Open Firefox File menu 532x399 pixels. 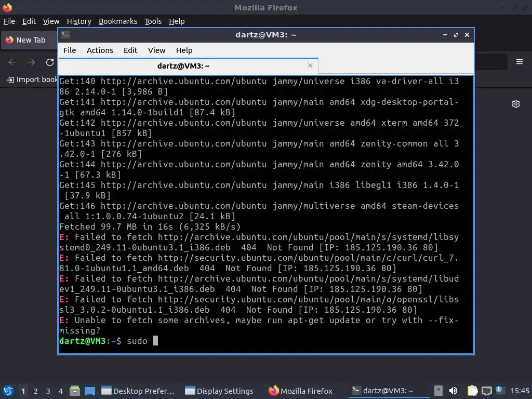coord(9,21)
